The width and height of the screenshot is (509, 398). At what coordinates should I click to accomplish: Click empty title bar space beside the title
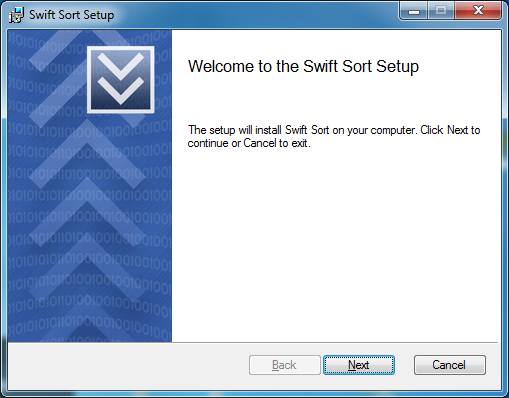tap(253, 15)
